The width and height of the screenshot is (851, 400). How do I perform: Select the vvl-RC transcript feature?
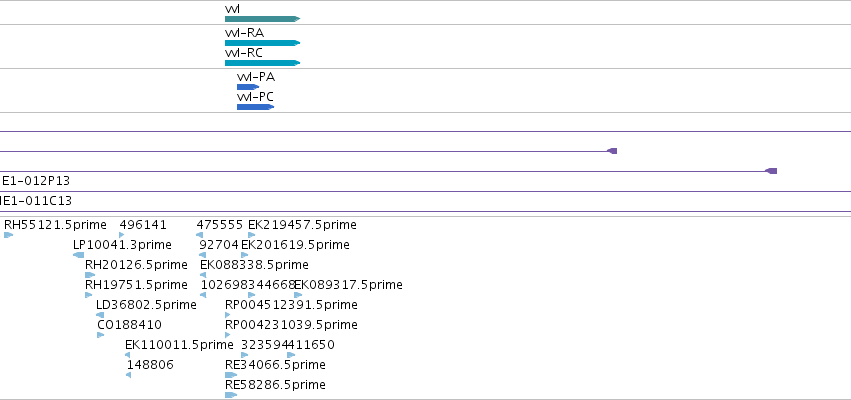tap(262, 63)
